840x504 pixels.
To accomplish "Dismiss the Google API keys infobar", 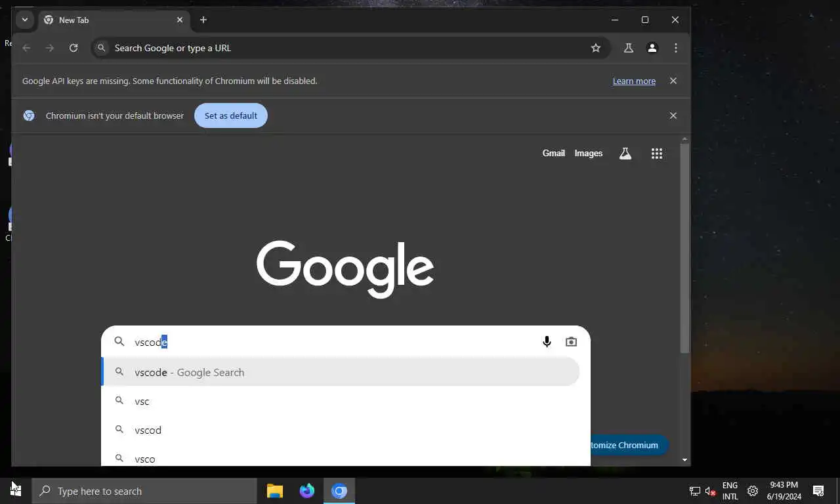I will (673, 81).
